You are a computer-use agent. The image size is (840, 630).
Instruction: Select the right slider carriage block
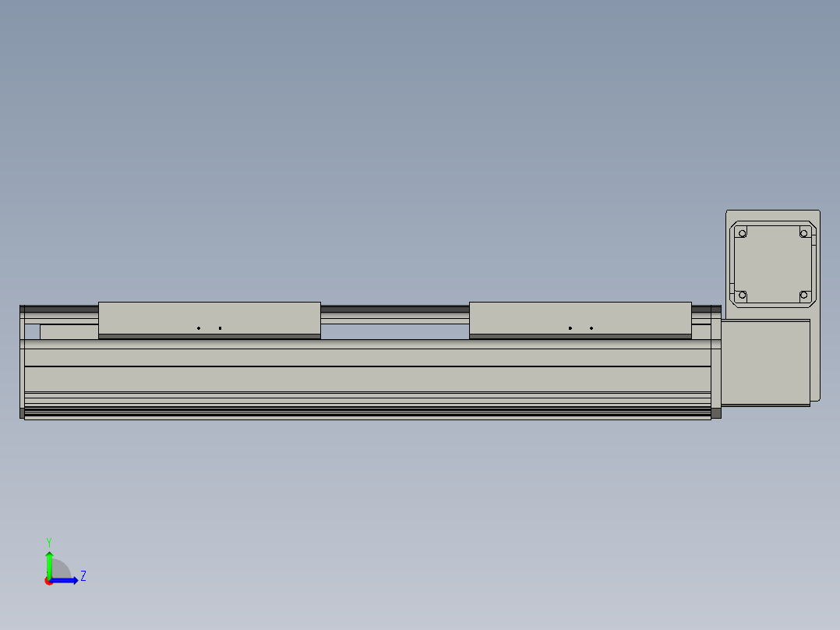(580, 318)
